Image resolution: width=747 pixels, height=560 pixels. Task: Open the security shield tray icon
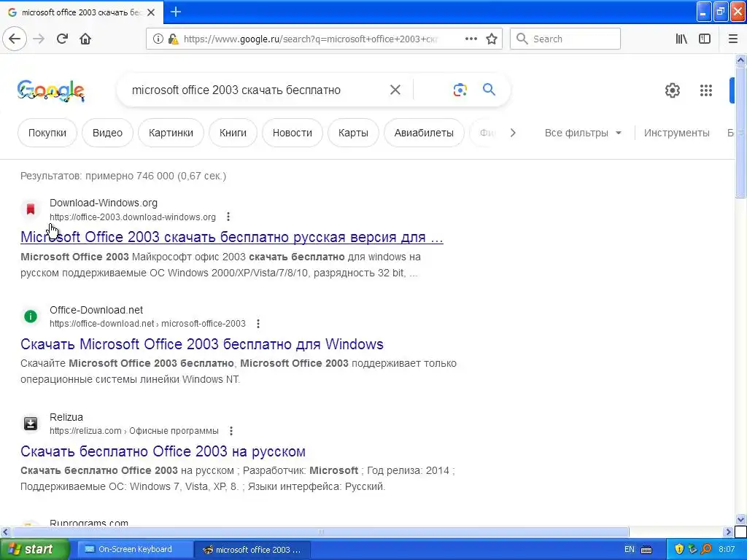pyautogui.click(x=679, y=550)
